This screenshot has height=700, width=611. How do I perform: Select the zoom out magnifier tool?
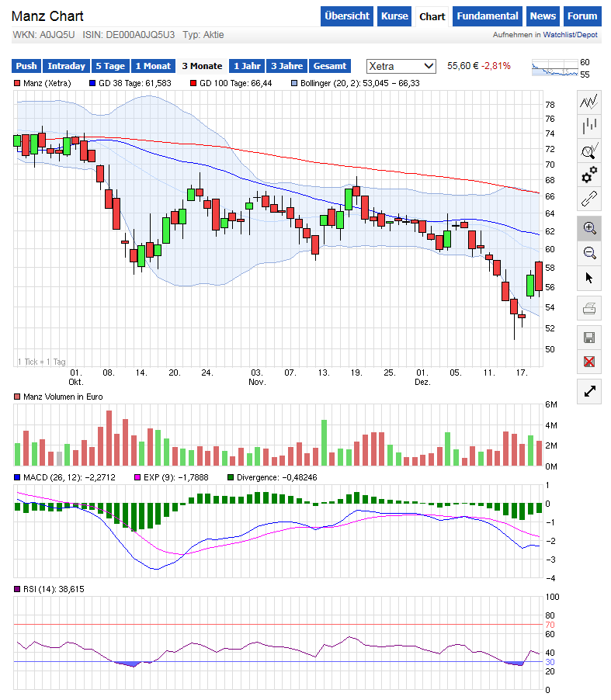click(589, 253)
